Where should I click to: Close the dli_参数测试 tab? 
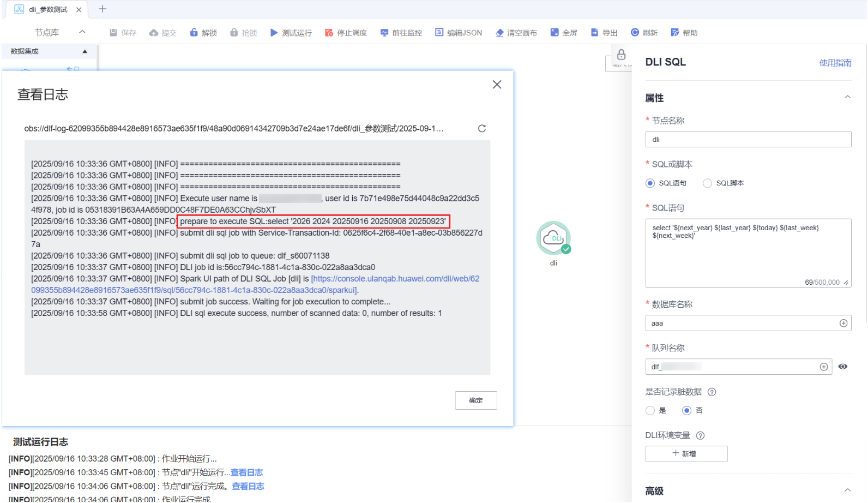(x=79, y=10)
